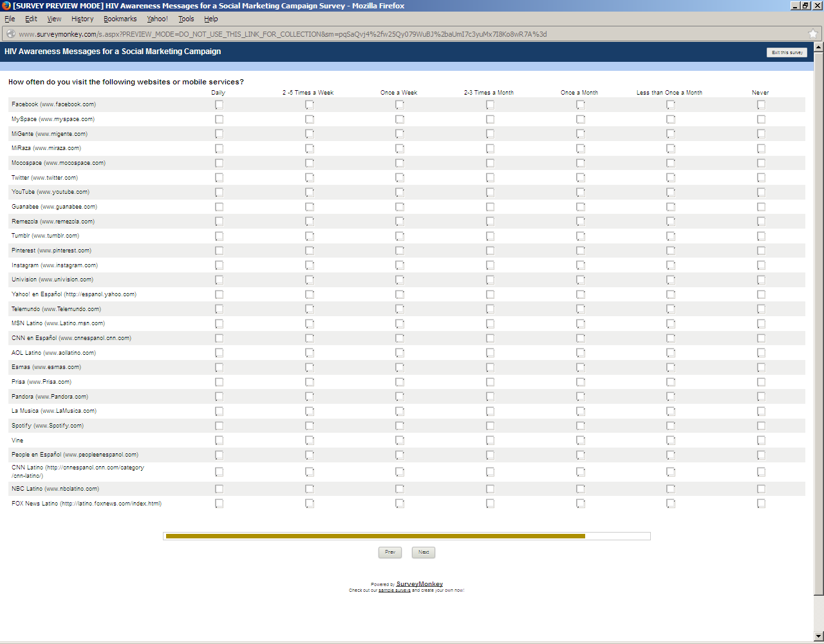Go back with the Prev button
Screen dimensions: 824x644
(390, 553)
